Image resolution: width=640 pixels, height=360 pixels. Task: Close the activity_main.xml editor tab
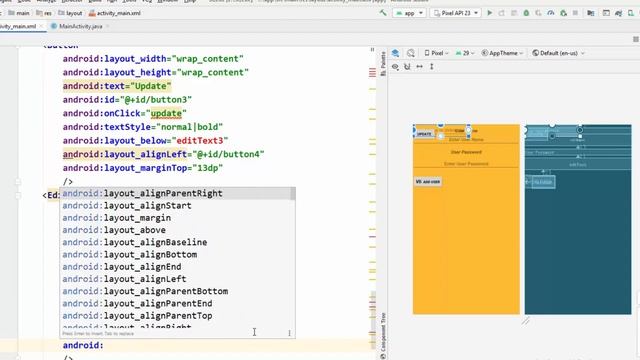tap(41, 26)
